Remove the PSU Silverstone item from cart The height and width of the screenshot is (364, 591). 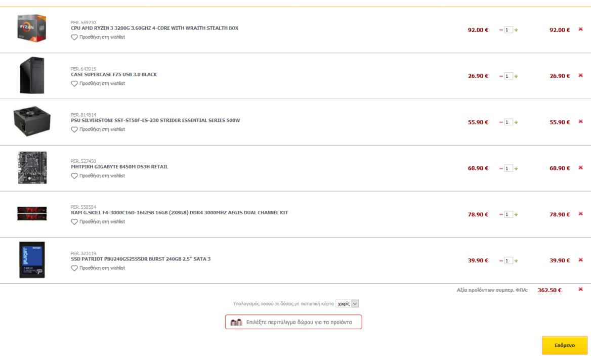[x=580, y=121]
